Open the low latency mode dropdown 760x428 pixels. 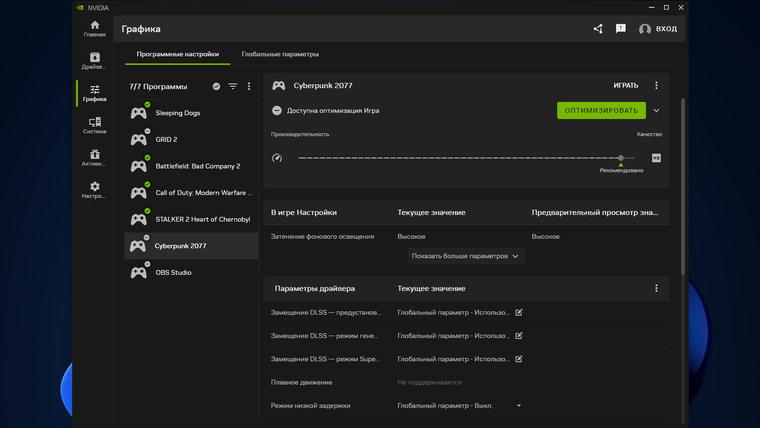pyautogui.click(x=519, y=406)
